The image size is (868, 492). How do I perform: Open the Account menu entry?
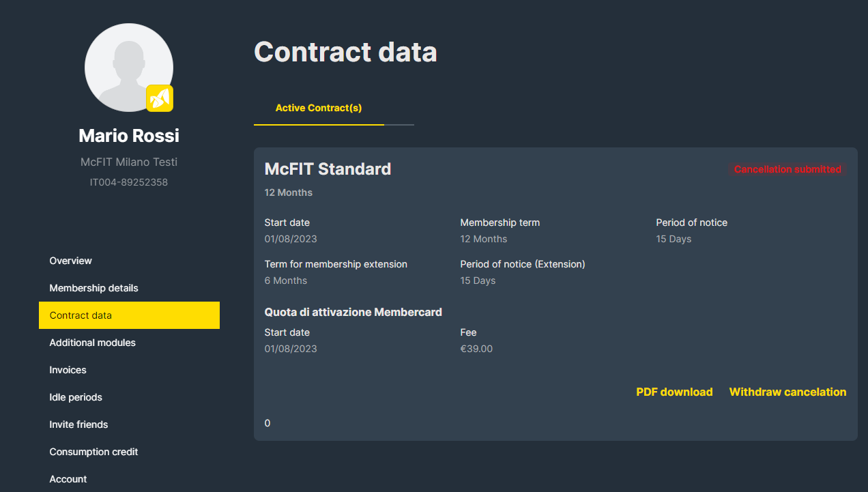pos(68,479)
